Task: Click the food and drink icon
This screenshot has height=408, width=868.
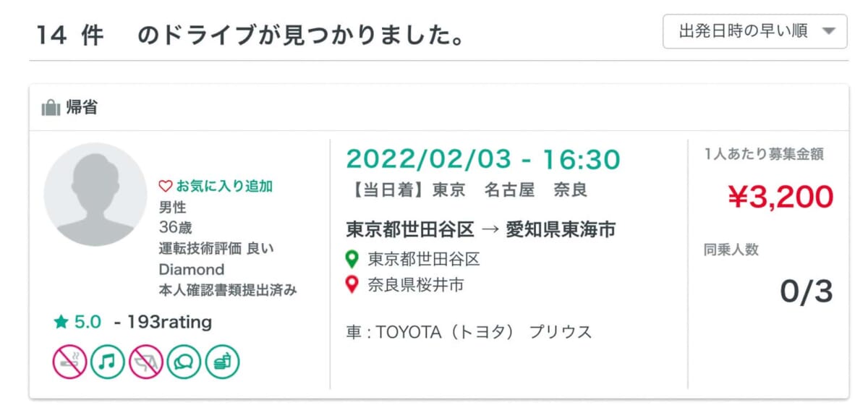Action: pyautogui.click(x=222, y=362)
